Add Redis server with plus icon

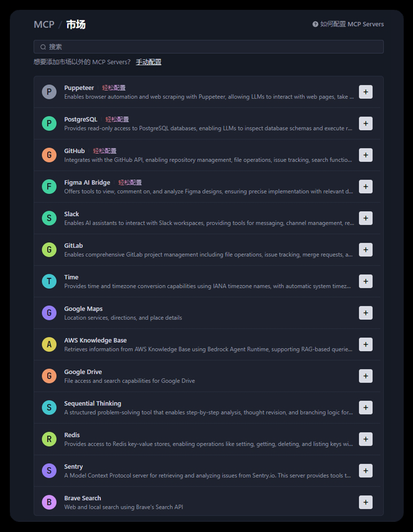tap(366, 439)
